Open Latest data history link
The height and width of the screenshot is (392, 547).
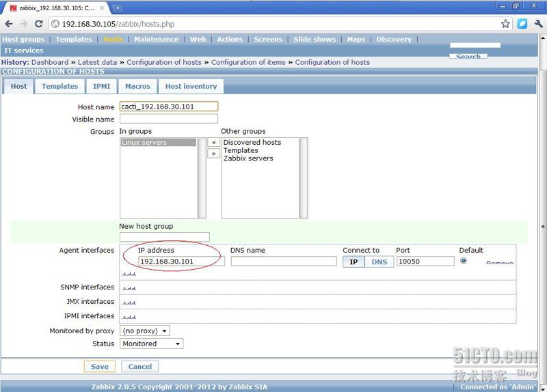[x=97, y=62]
